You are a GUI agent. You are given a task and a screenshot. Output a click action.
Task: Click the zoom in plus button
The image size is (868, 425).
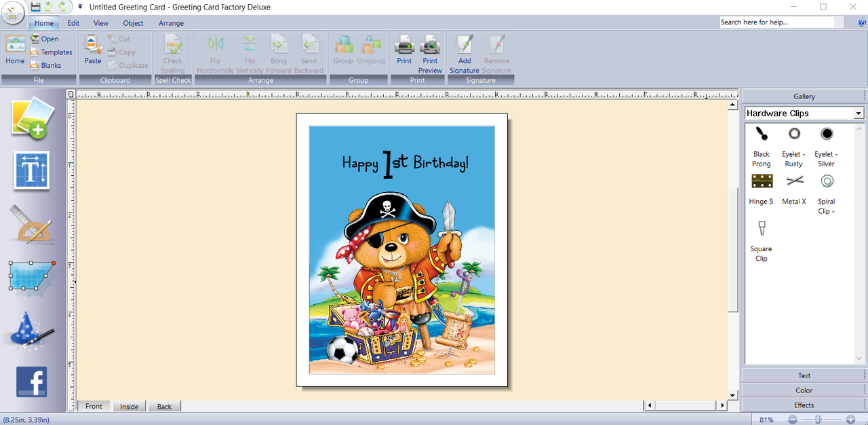(x=850, y=420)
